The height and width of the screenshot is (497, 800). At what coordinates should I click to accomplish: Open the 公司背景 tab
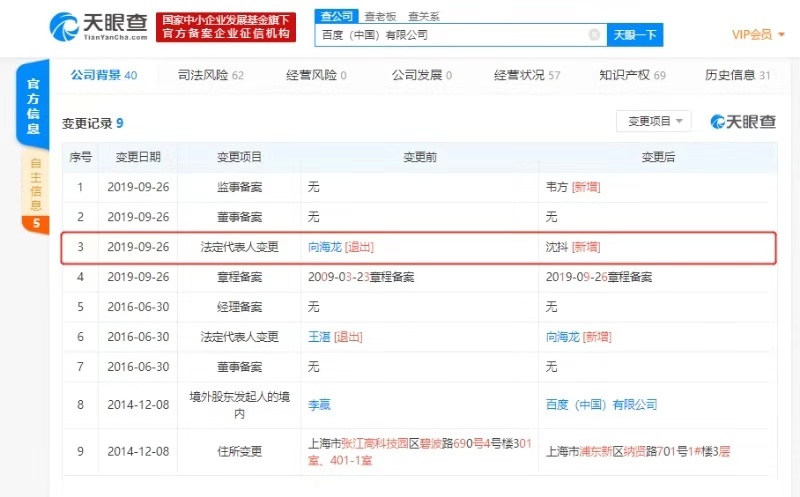pyautogui.click(x=104, y=75)
